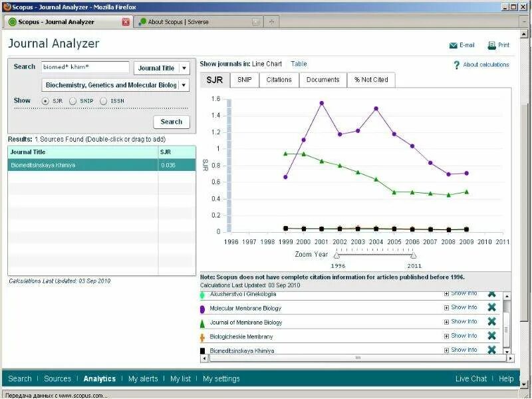Open About calculations link

(x=486, y=65)
